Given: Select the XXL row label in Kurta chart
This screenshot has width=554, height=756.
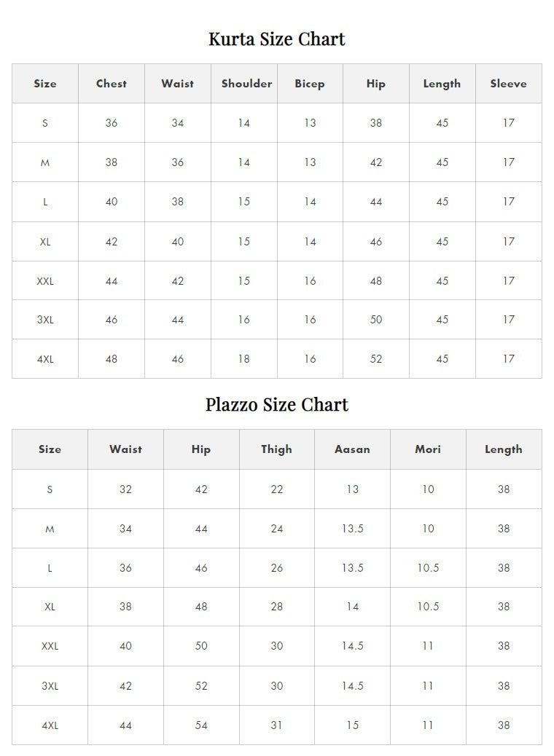Looking at the screenshot, I should 45,281.
